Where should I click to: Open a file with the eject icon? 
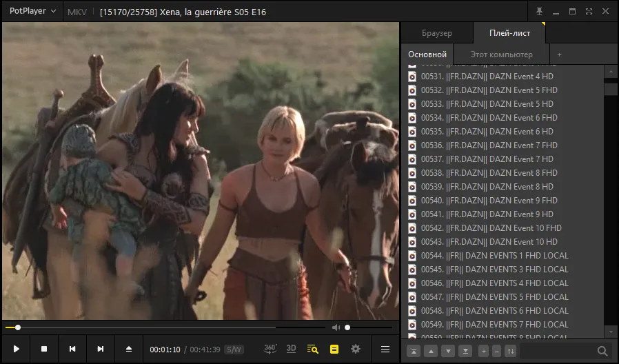coord(129,349)
